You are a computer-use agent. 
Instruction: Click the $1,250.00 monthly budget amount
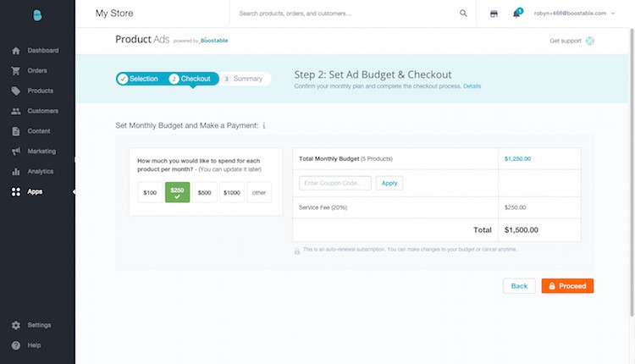517,158
